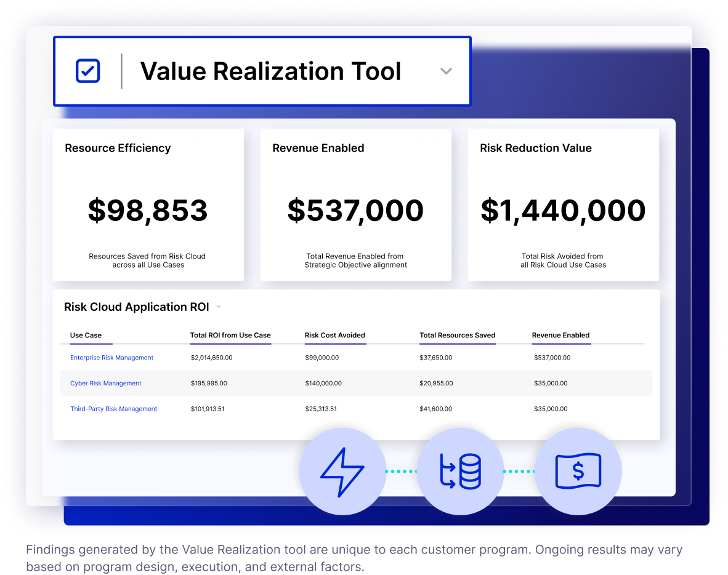Click the $20,955.00 resources saved cell
The height and width of the screenshot is (575, 728).
(436, 384)
